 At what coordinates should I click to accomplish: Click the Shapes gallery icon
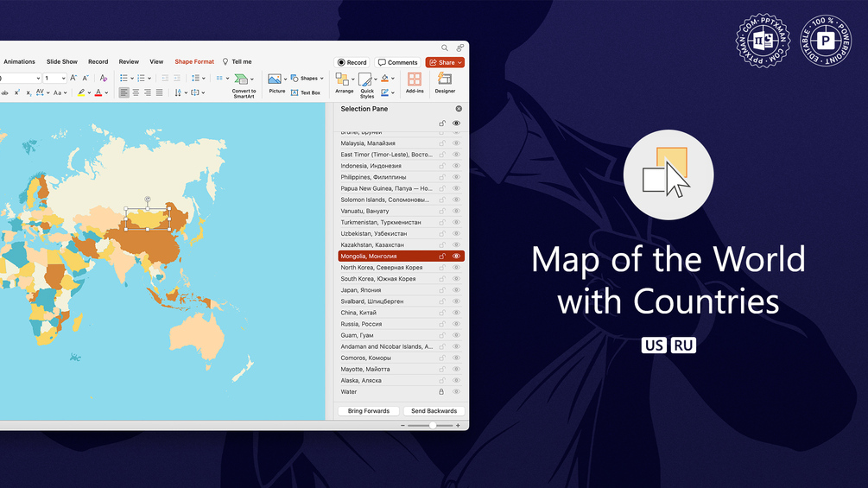coord(295,78)
